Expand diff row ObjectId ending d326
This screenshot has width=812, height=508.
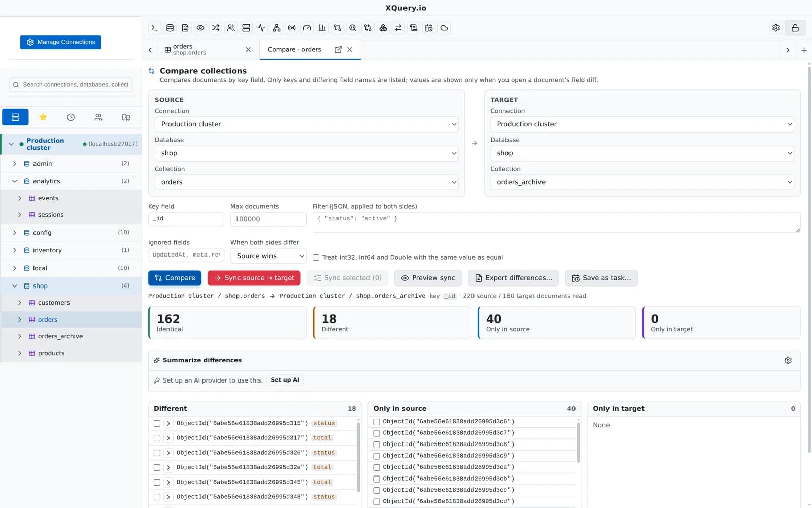tap(168, 453)
